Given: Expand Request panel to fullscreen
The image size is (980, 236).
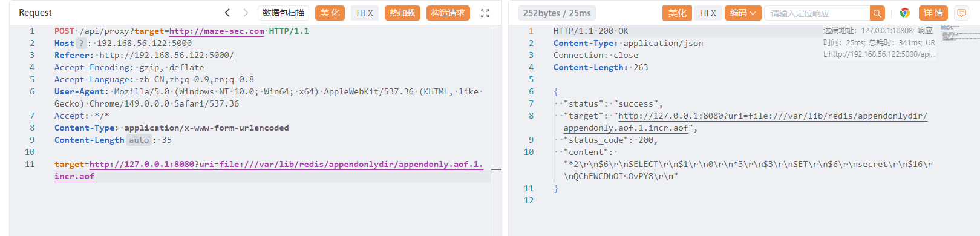Looking at the screenshot, I should click(x=485, y=13).
